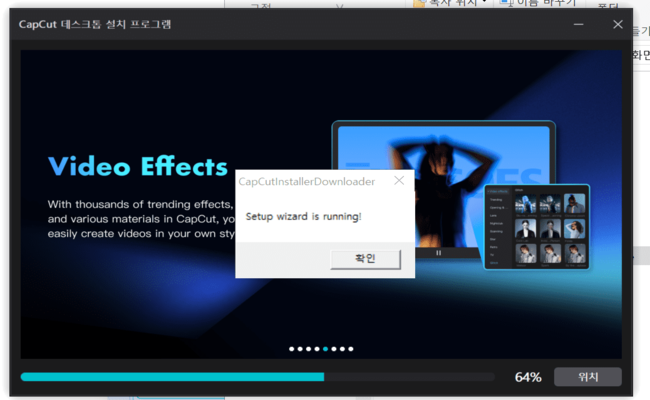Image resolution: width=650 pixels, height=400 pixels.
Task: Select the second carousel dot
Action: (x=300, y=349)
